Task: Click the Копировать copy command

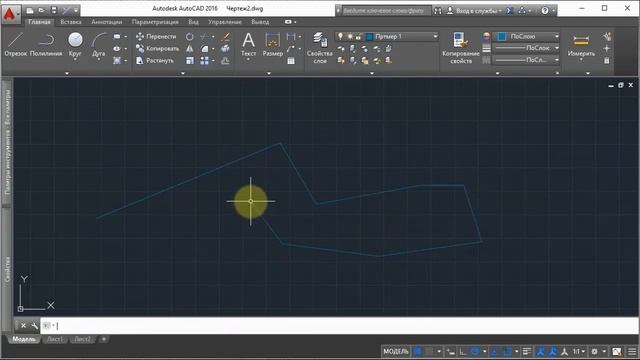Action: 157,49
